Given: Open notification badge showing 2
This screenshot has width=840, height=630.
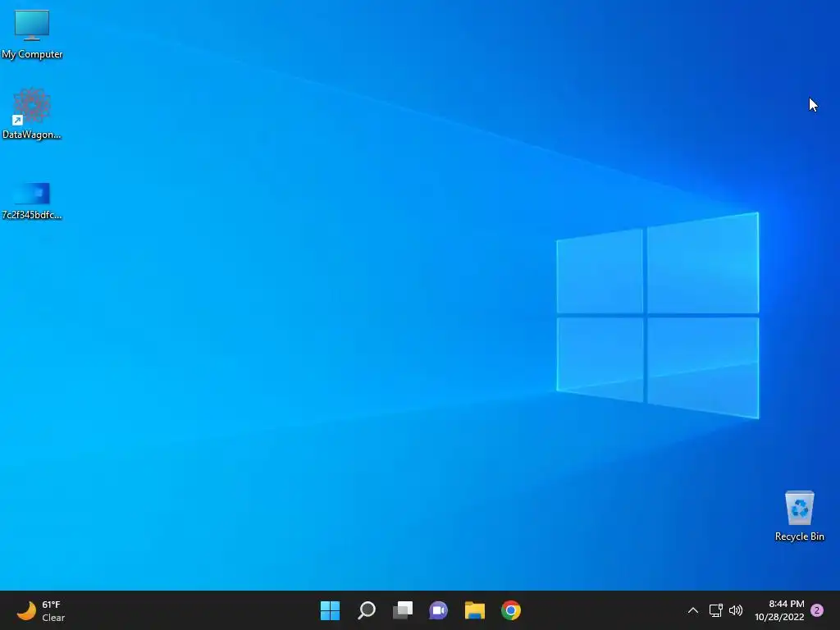Looking at the screenshot, I should pos(817,610).
